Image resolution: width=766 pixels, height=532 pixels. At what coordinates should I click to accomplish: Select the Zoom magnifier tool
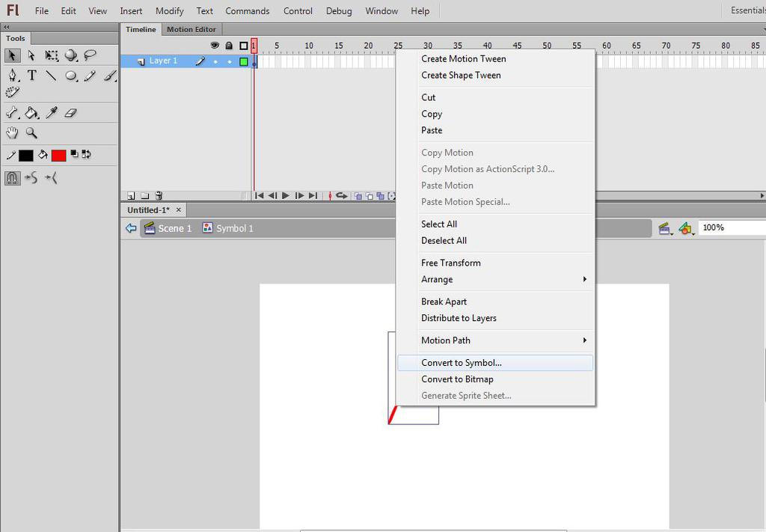pyautogui.click(x=31, y=132)
